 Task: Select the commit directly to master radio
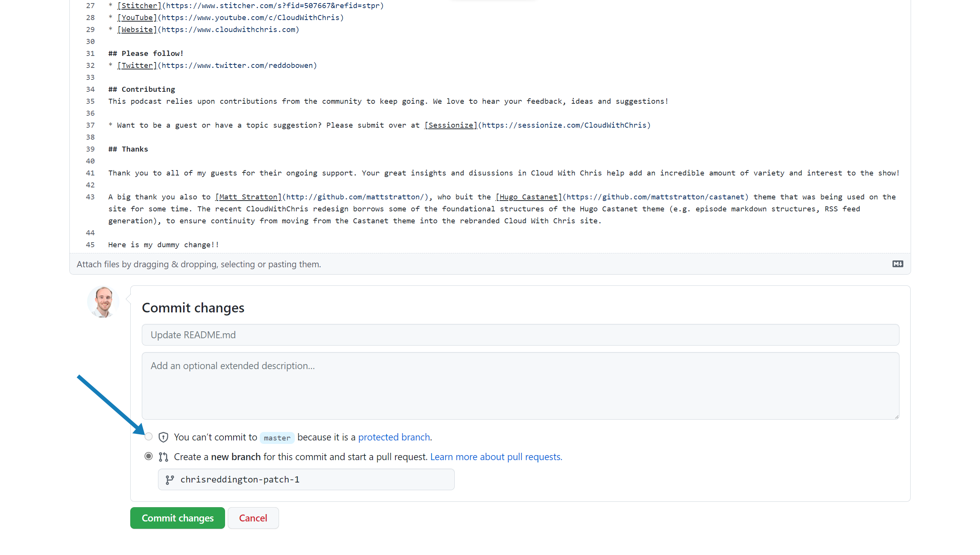point(148,437)
